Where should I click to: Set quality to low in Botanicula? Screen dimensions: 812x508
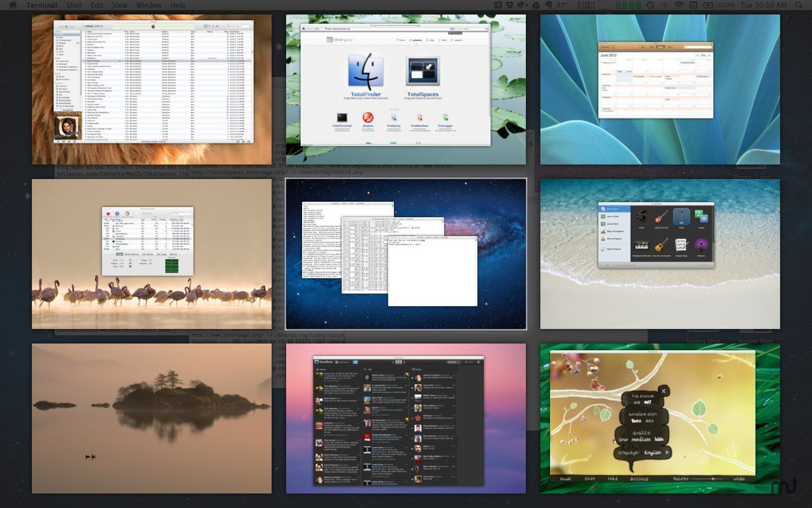click(623, 439)
